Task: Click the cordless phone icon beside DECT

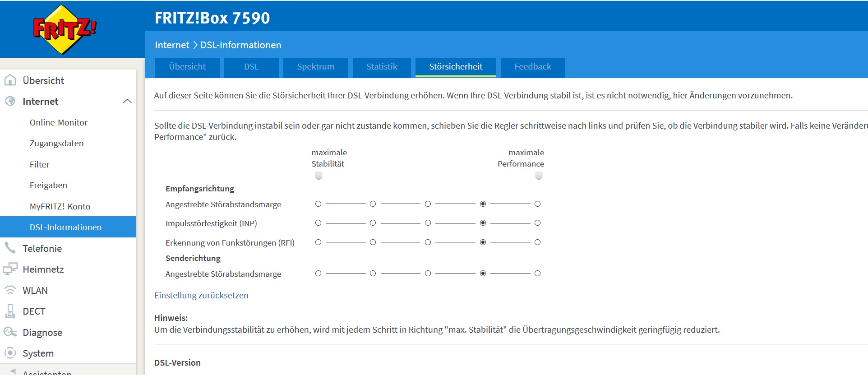Action: [x=10, y=311]
